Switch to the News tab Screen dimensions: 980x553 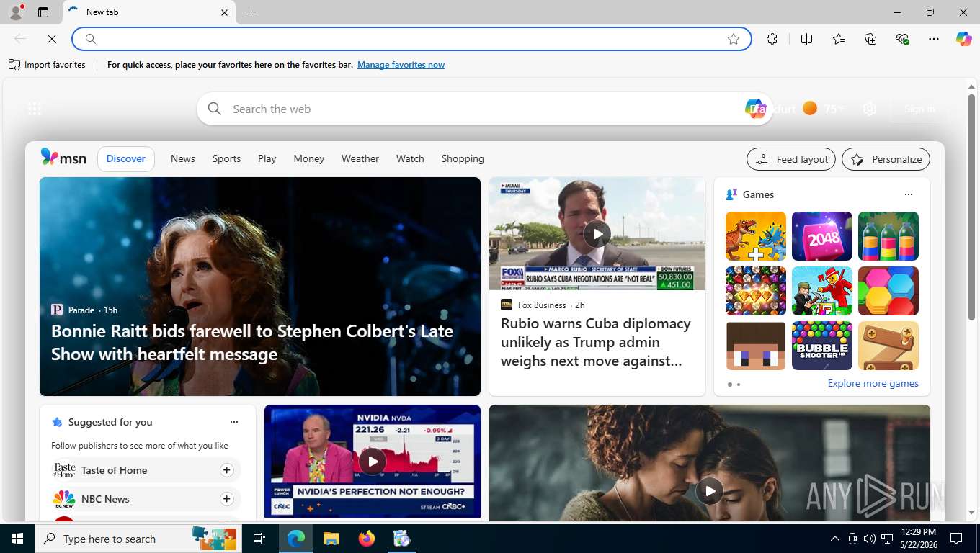coord(183,158)
